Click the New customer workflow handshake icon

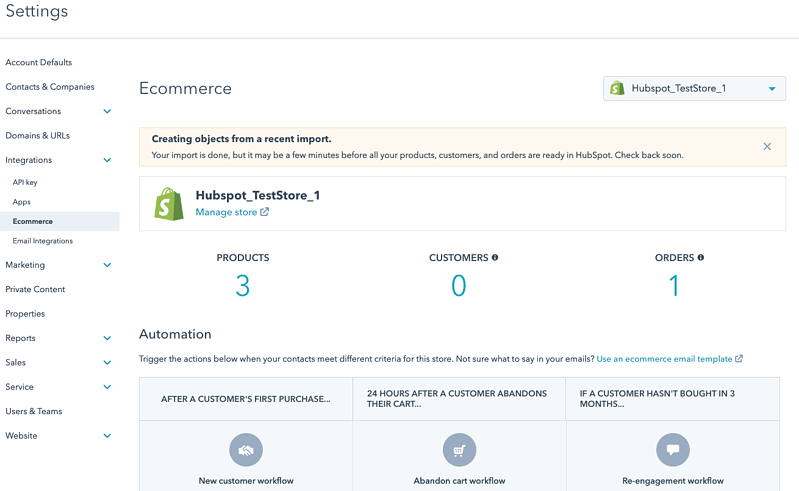(246, 450)
